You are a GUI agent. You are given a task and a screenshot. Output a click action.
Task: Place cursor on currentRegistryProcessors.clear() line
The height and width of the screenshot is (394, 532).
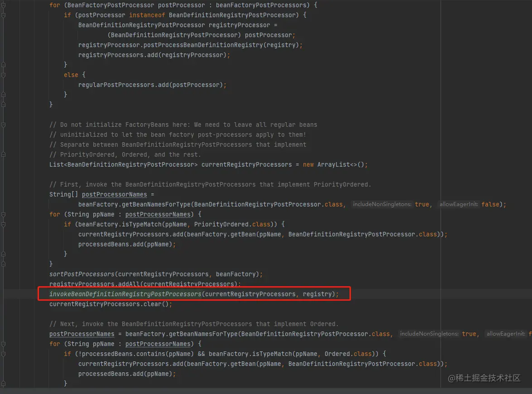[x=110, y=304]
